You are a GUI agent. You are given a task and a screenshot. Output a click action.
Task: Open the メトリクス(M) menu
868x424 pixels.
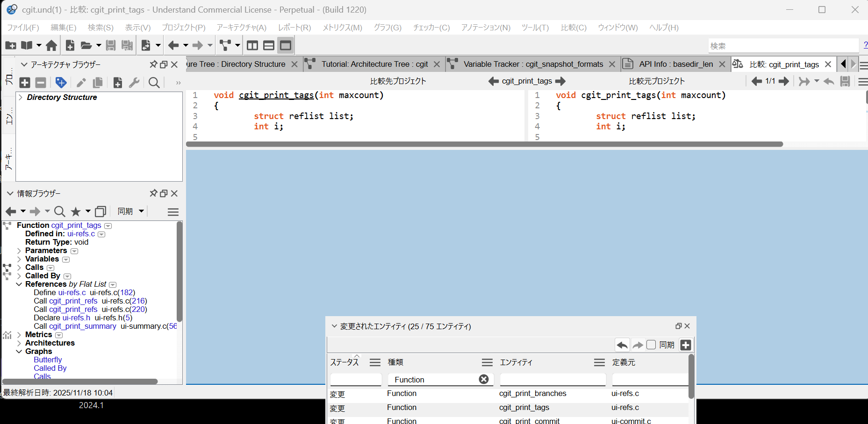[342, 28]
